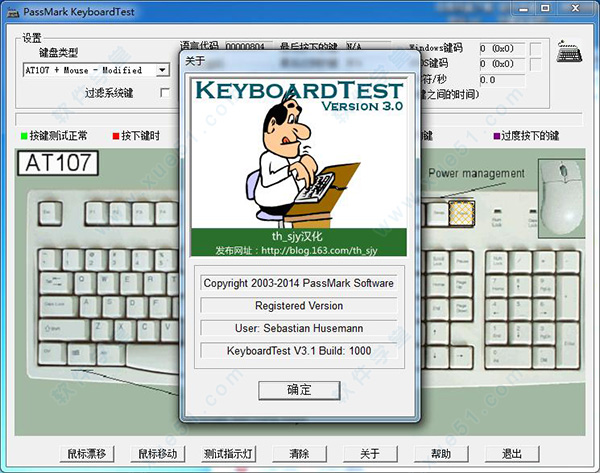The image size is (600, 473).
Task: Click the Esc key on the keyboard image
Action: coord(50,213)
